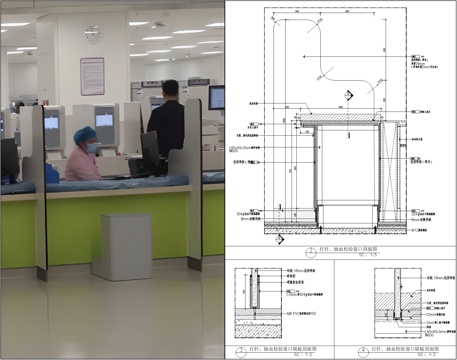Click the kiosk screen behind the nurse

(104, 120)
